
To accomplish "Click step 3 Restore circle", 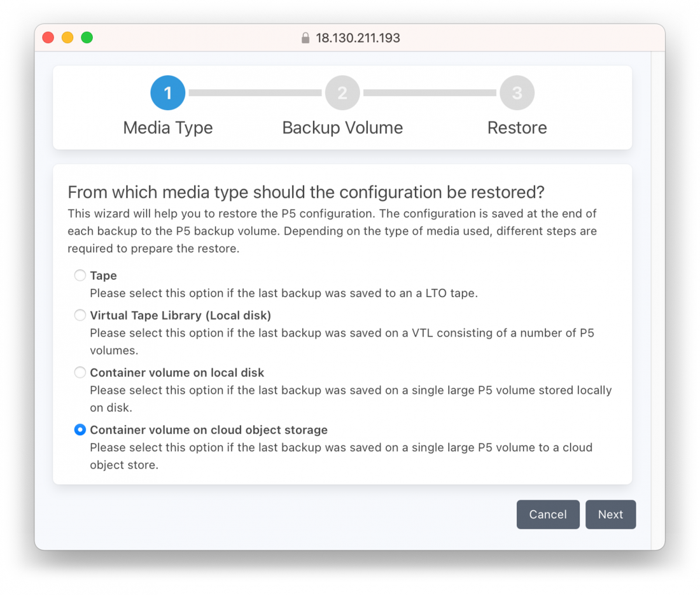I will [517, 93].
